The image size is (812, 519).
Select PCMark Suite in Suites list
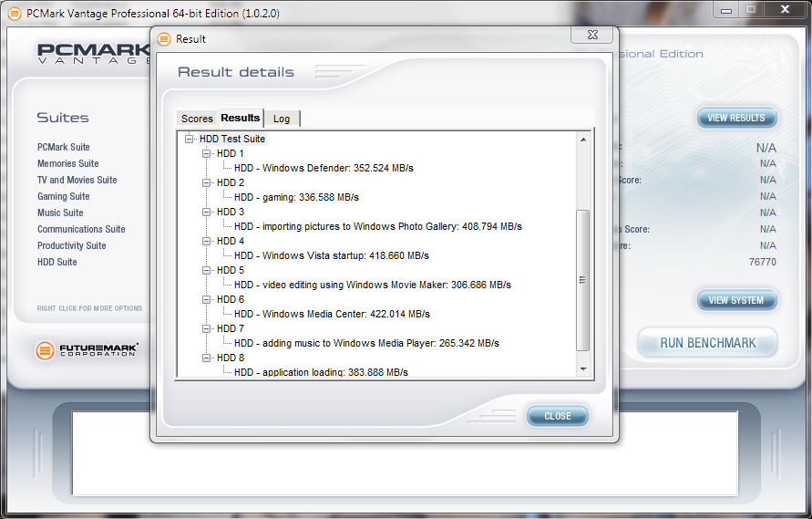click(64, 147)
